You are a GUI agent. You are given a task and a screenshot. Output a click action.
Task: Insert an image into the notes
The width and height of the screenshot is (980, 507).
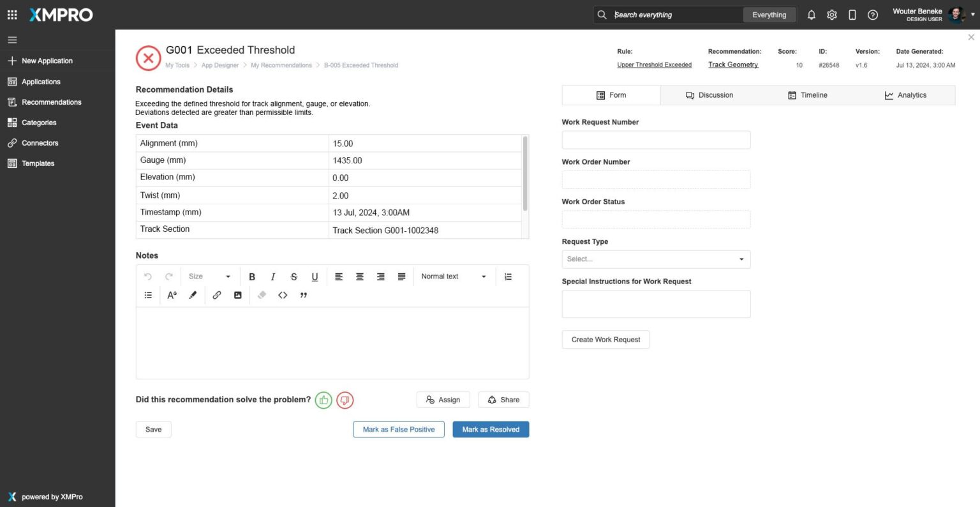click(x=238, y=295)
